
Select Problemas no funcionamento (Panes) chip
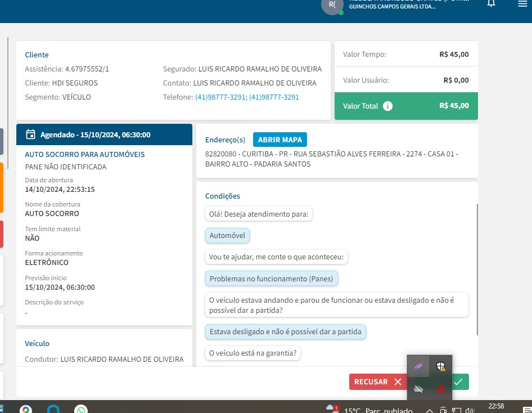coord(272,279)
